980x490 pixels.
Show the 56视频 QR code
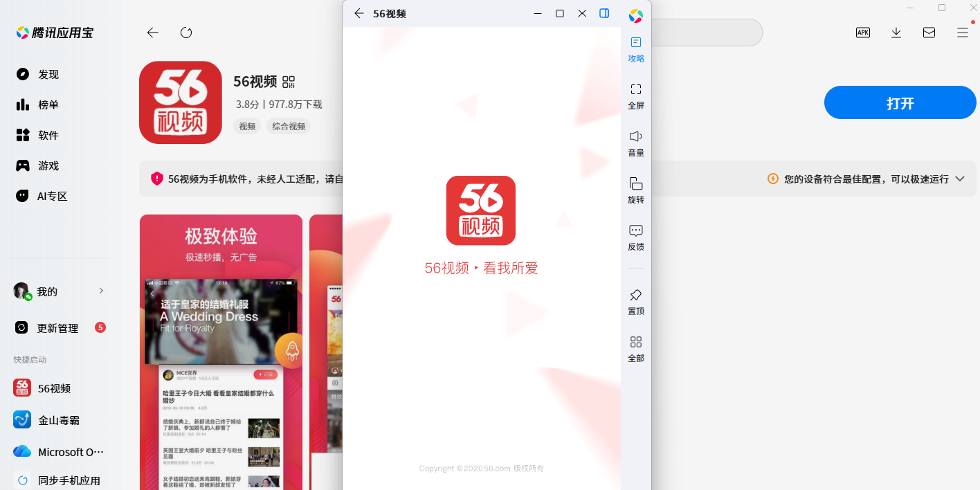tap(289, 82)
